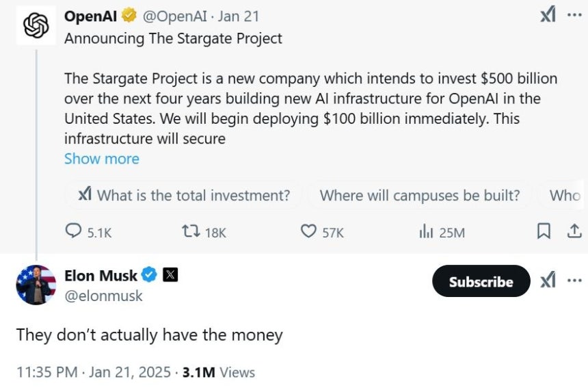
Task: Ask Grok 'What is the total investment?'
Action: pos(184,195)
